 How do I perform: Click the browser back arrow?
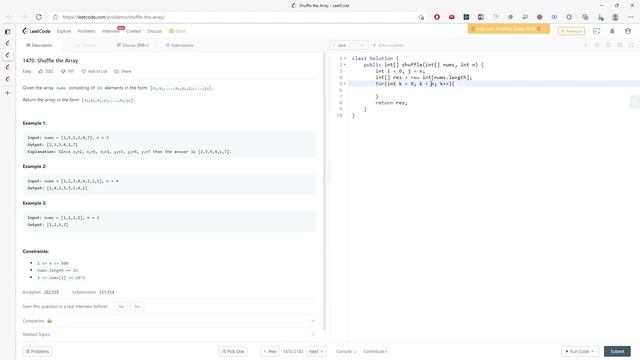coord(9,17)
